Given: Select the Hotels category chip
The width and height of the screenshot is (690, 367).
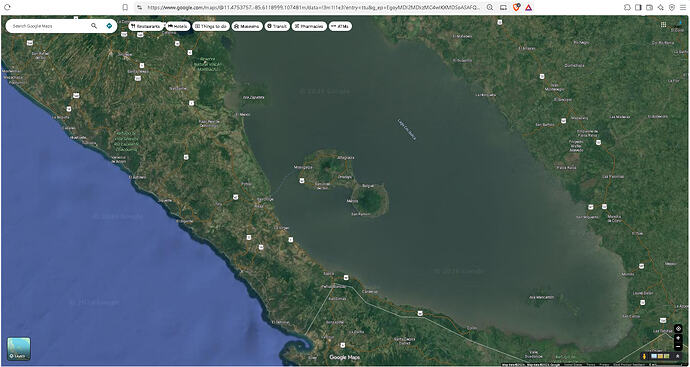Looking at the screenshot, I should coord(178,26).
